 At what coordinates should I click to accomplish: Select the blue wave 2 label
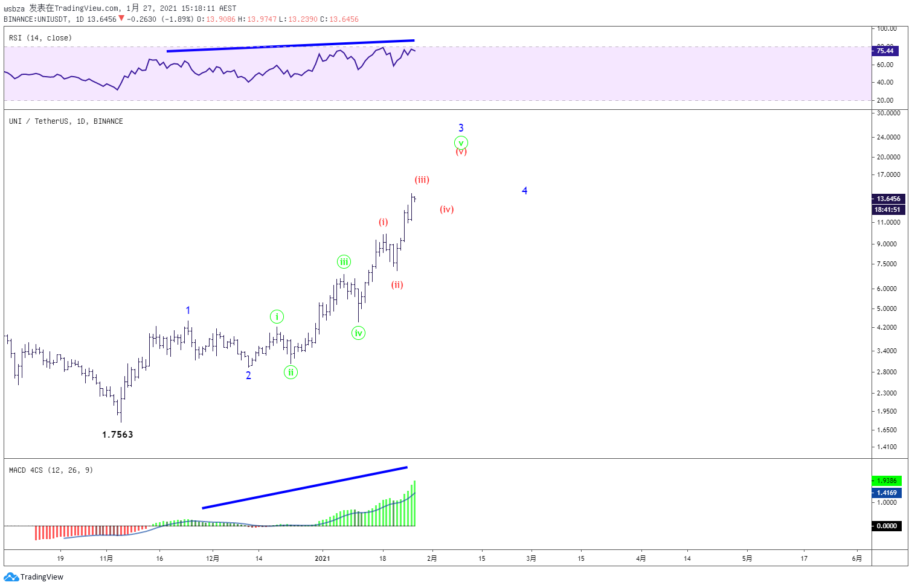point(248,375)
